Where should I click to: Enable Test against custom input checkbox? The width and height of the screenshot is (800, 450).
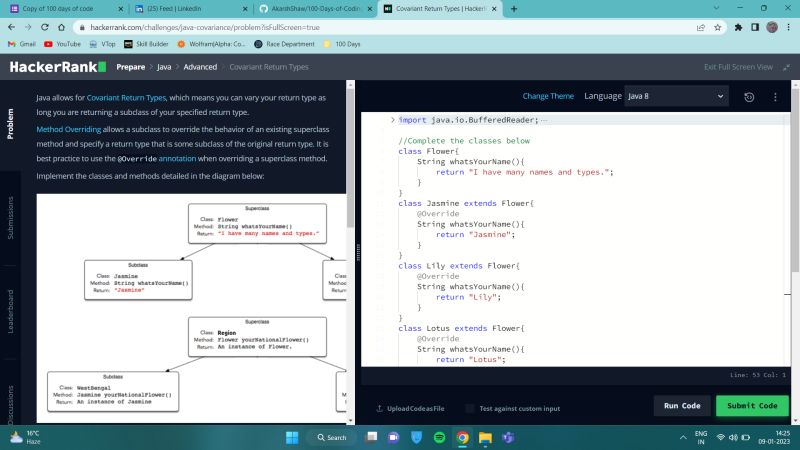[x=468, y=408]
